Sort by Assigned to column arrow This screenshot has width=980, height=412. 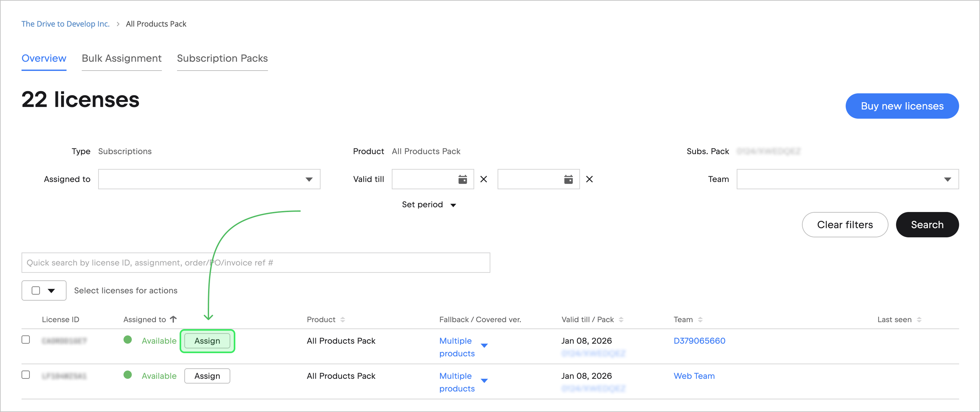[174, 319]
